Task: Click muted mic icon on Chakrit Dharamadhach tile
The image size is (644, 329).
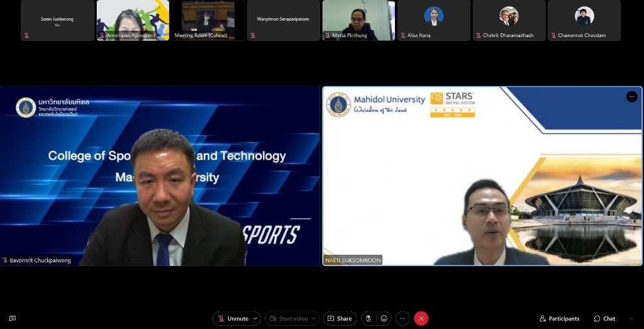Action: tap(479, 35)
